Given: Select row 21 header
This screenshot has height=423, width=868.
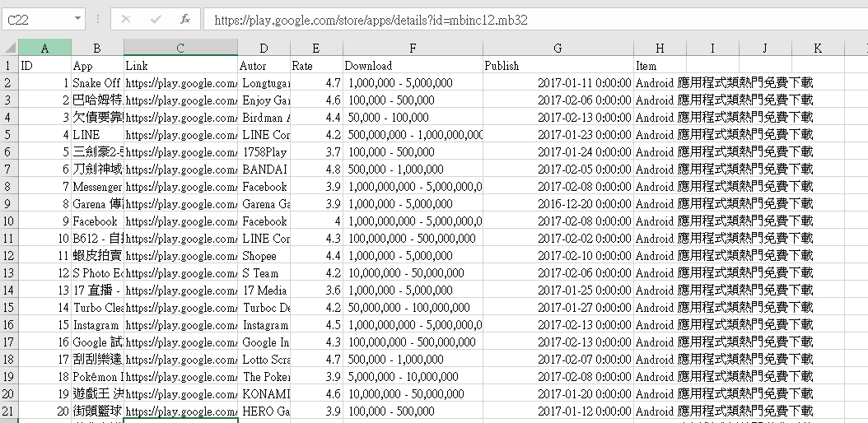Looking at the screenshot, I should [9, 411].
